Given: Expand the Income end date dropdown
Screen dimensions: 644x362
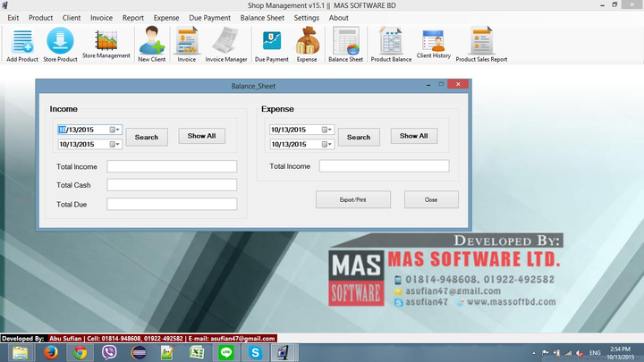Looking at the screenshot, I should [x=115, y=144].
